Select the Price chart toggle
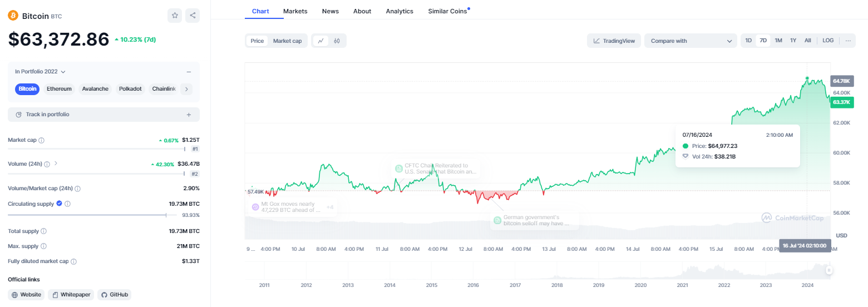Image resolution: width=868 pixels, height=307 pixels. [x=257, y=41]
